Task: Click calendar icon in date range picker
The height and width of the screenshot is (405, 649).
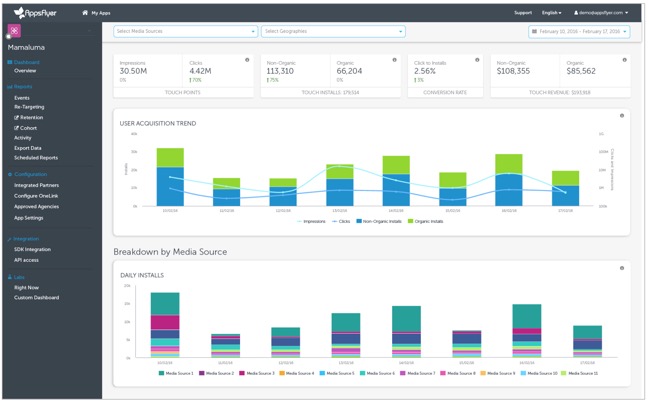Action: [x=534, y=31]
